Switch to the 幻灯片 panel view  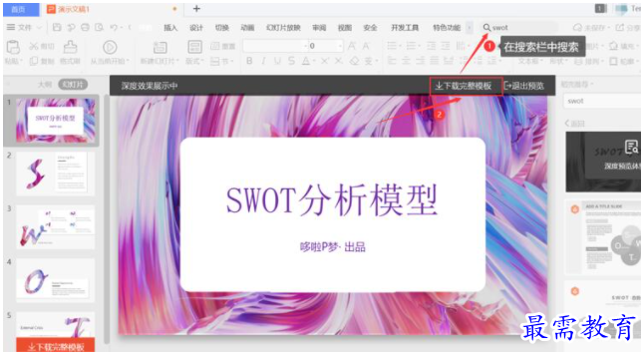tap(73, 85)
